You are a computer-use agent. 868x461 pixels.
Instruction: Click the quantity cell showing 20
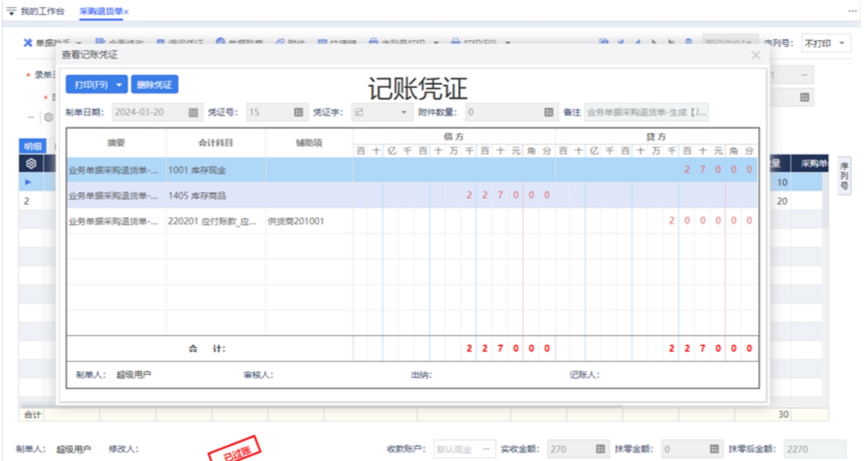tap(782, 201)
